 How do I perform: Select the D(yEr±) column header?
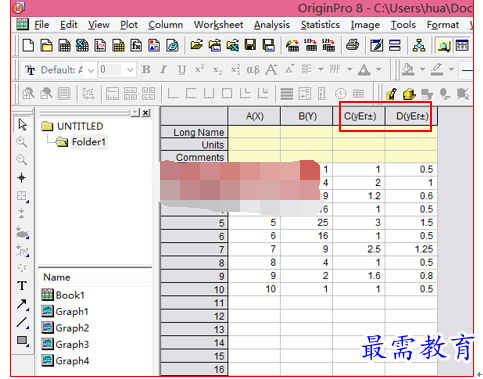(x=412, y=116)
